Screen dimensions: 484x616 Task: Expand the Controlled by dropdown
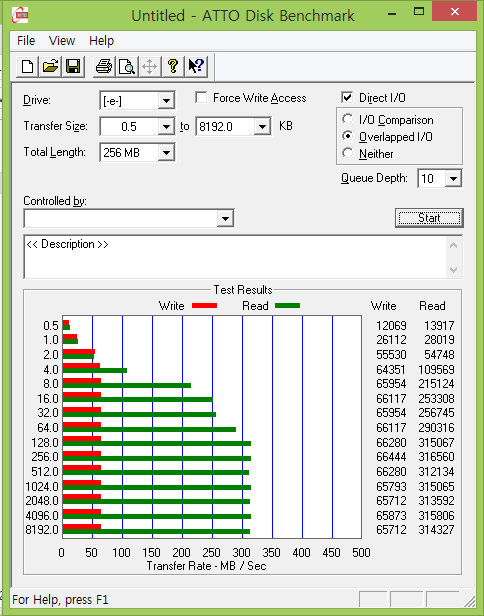tap(226, 218)
